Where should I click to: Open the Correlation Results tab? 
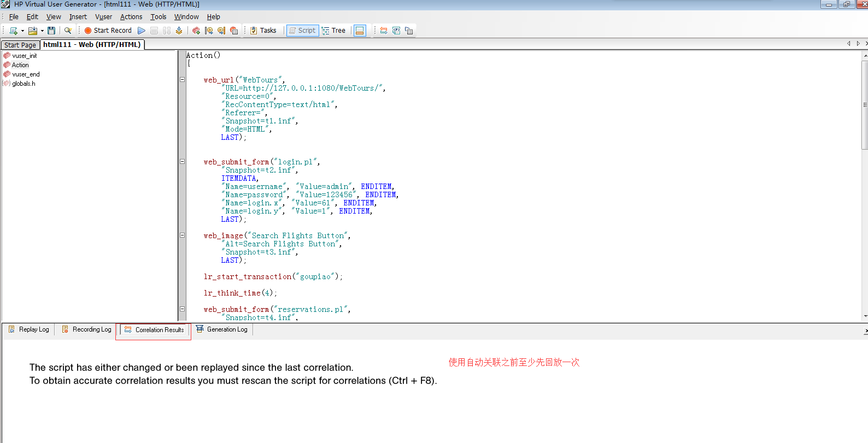154,330
